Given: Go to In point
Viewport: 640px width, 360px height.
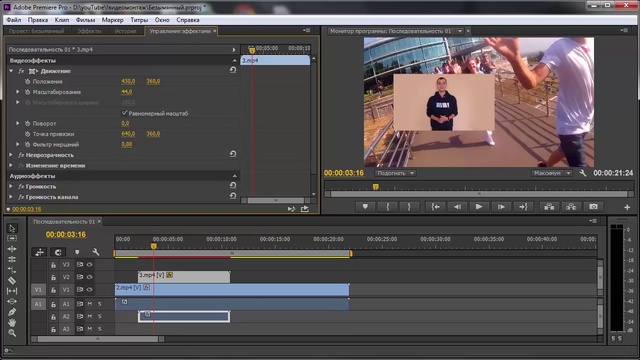Looking at the screenshot, I should tap(436, 207).
